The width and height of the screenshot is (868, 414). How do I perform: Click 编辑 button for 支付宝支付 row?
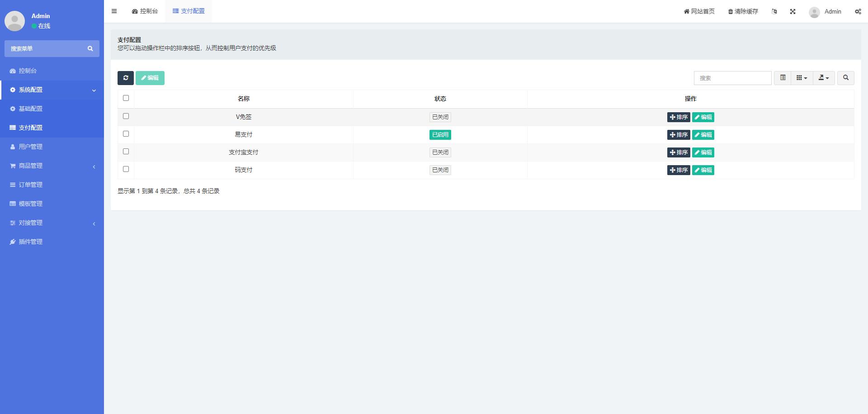click(703, 152)
